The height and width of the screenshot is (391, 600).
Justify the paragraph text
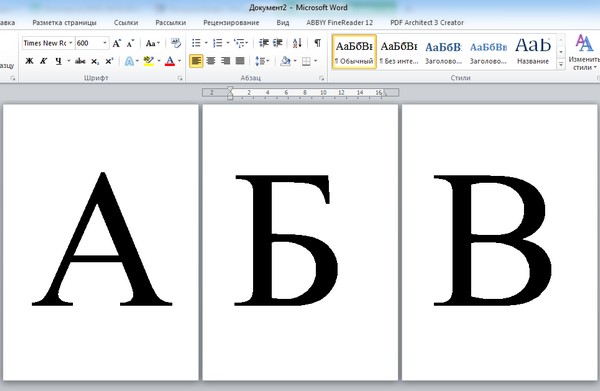click(x=240, y=61)
